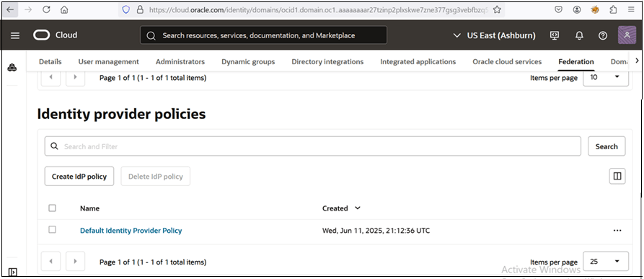The width and height of the screenshot is (644, 279).
Task: Switch to the Details tab
Action: [x=50, y=61]
